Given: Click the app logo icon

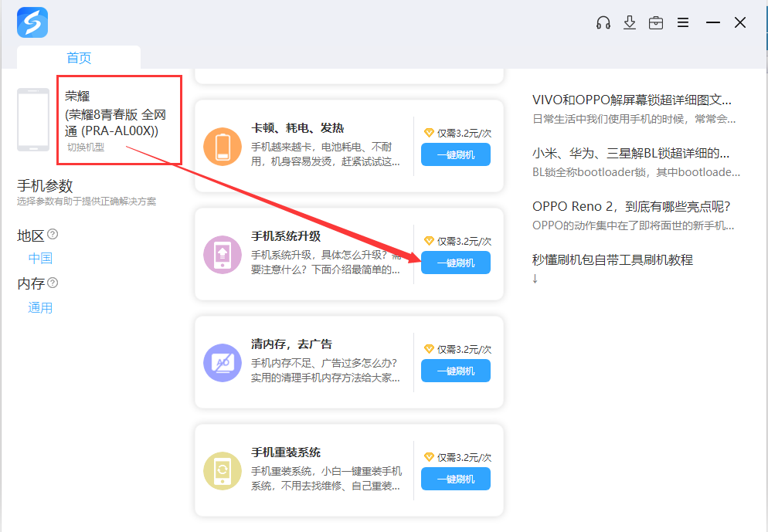Looking at the screenshot, I should click(32, 22).
